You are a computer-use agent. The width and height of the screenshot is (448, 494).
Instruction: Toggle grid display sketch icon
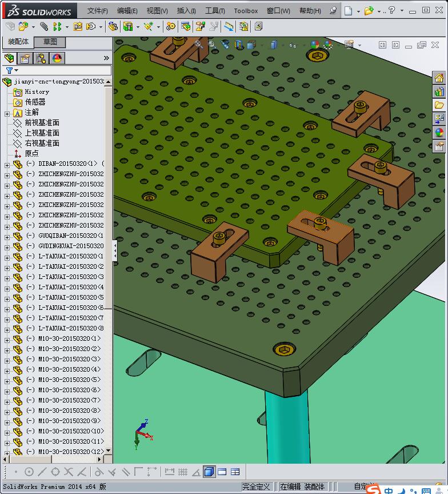pyautogui.click(x=183, y=472)
